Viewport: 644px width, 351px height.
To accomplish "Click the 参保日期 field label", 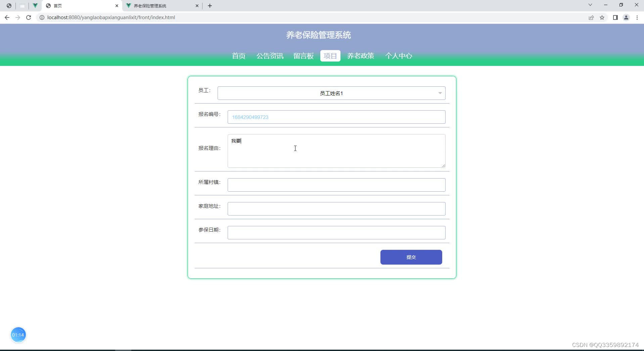I will tap(210, 230).
